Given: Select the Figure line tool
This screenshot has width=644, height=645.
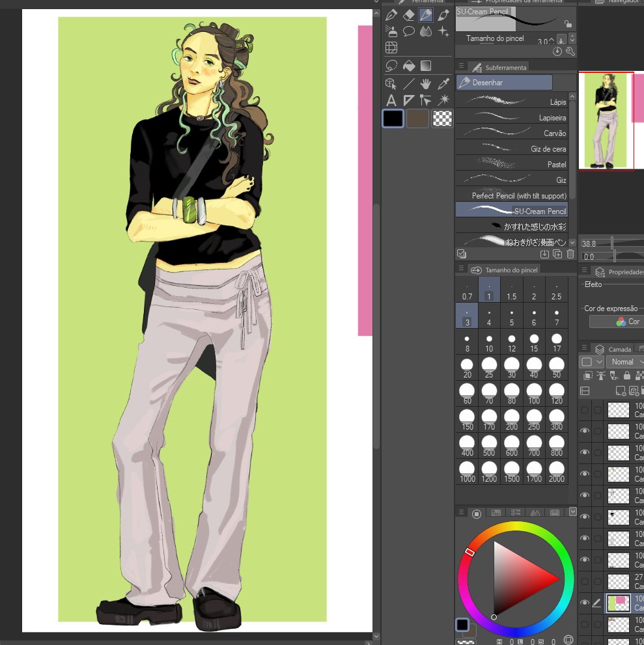Looking at the screenshot, I should (x=409, y=84).
